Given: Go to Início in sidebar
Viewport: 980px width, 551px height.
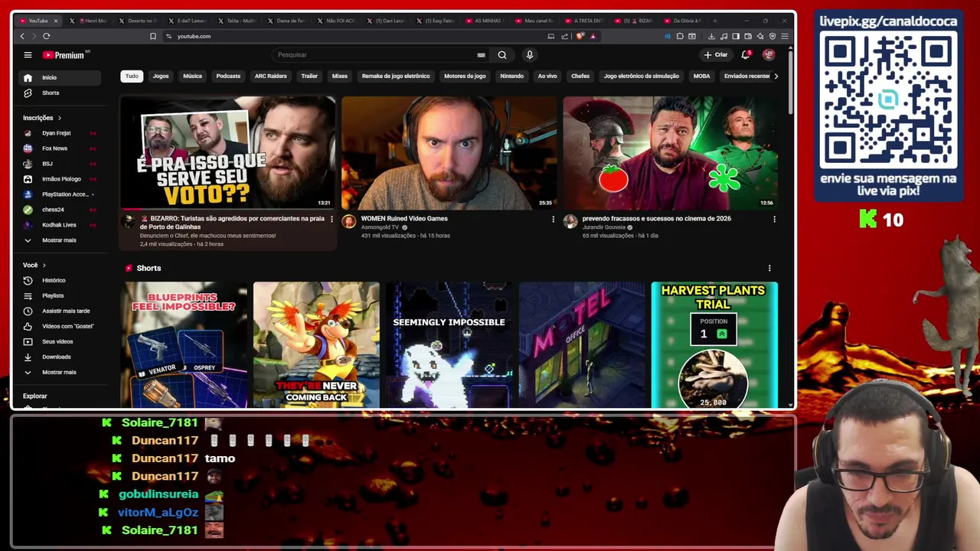Looking at the screenshot, I should [60, 77].
